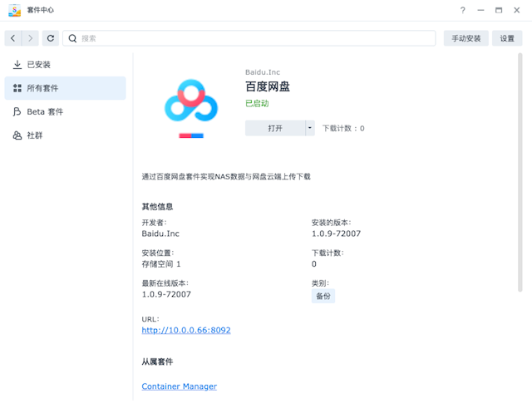Click the Baidu.Inc value under 开发者
This screenshot has width=532, height=408.
pyautogui.click(x=160, y=233)
